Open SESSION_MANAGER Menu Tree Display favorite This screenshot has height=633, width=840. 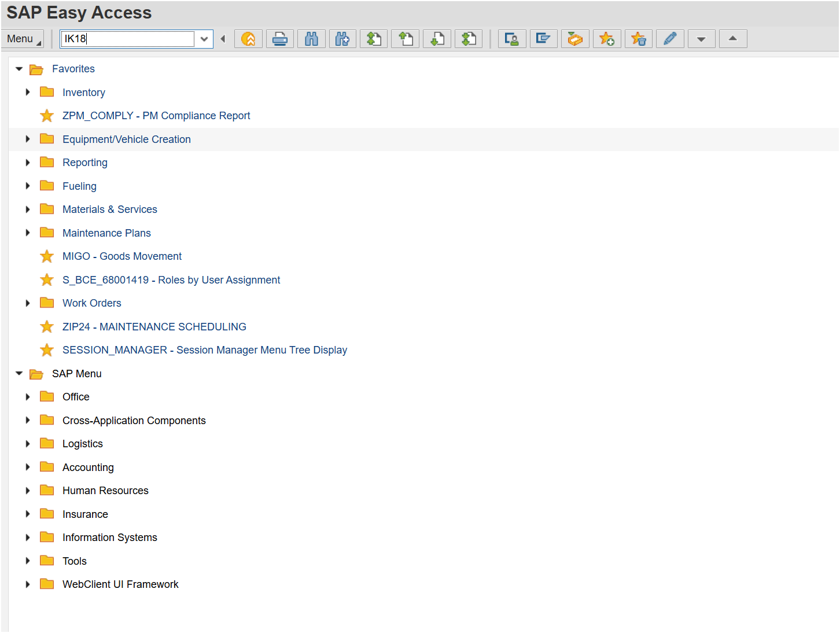(x=205, y=350)
